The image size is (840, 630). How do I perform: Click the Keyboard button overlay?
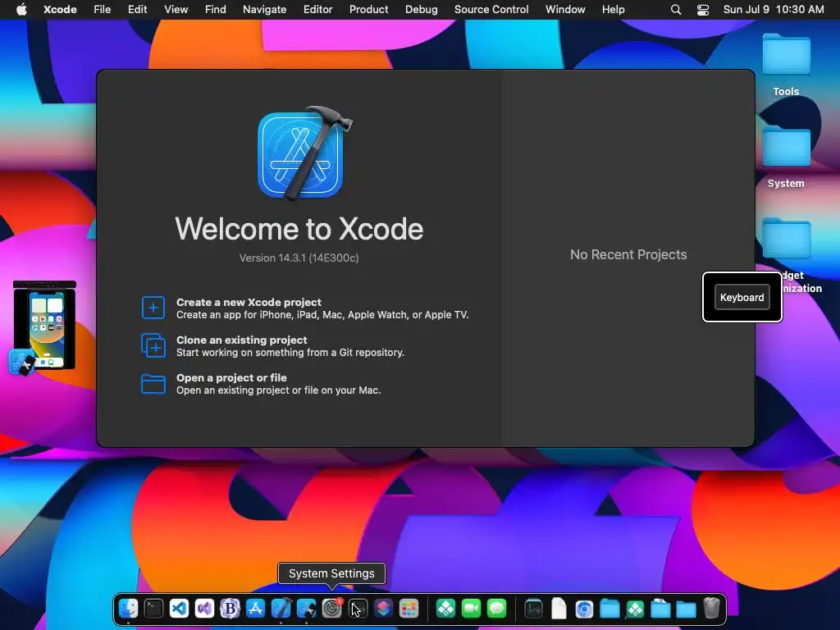[742, 297]
